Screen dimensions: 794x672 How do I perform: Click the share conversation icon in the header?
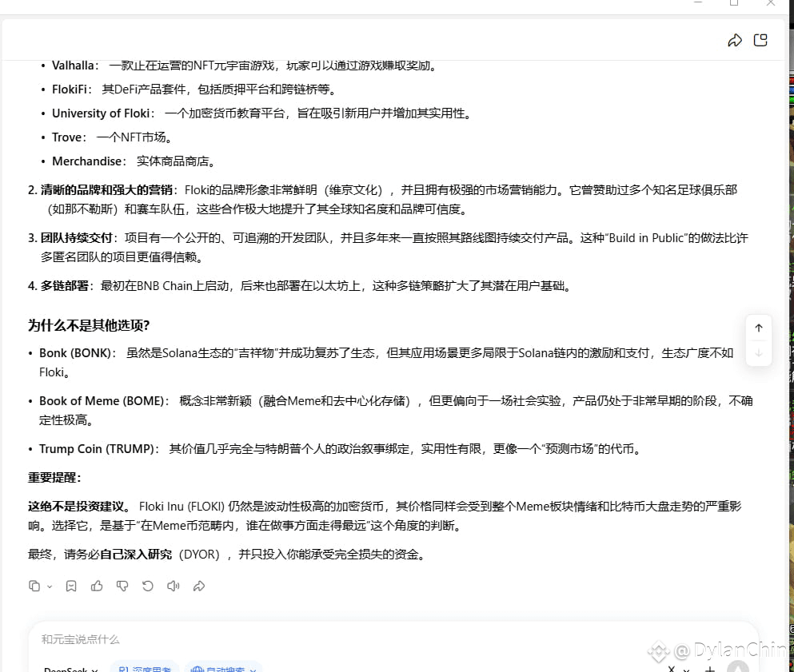tap(735, 41)
